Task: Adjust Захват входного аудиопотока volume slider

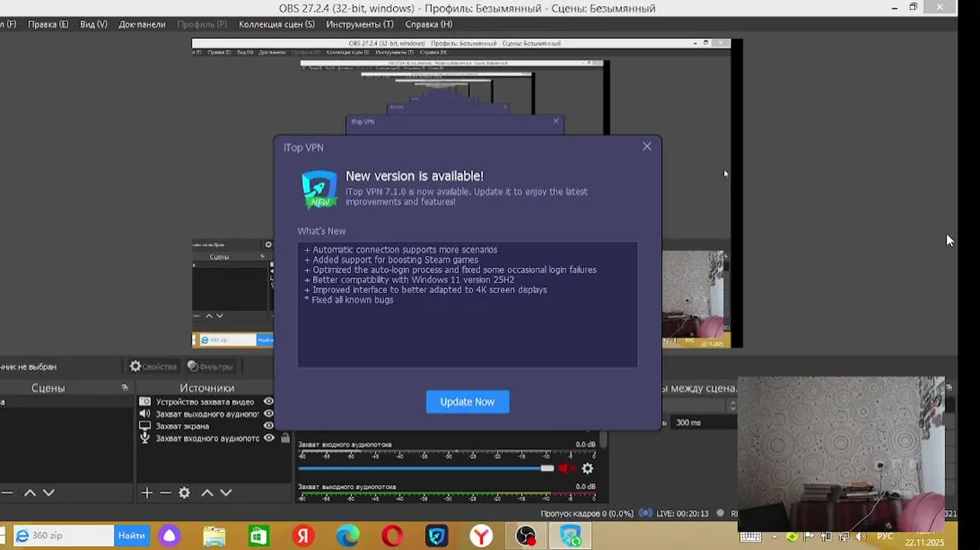Action: (426, 468)
